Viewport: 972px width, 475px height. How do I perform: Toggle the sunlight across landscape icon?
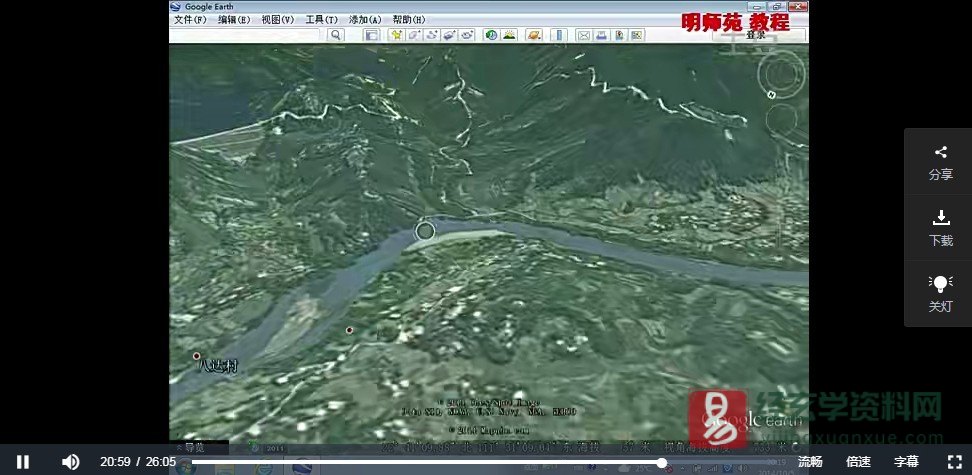click(x=510, y=35)
